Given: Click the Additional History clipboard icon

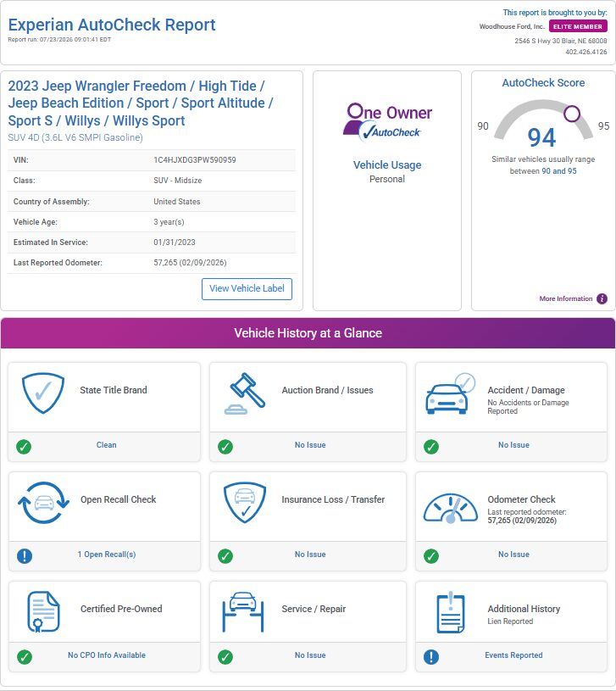Looking at the screenshot, I should coord(451,612).
